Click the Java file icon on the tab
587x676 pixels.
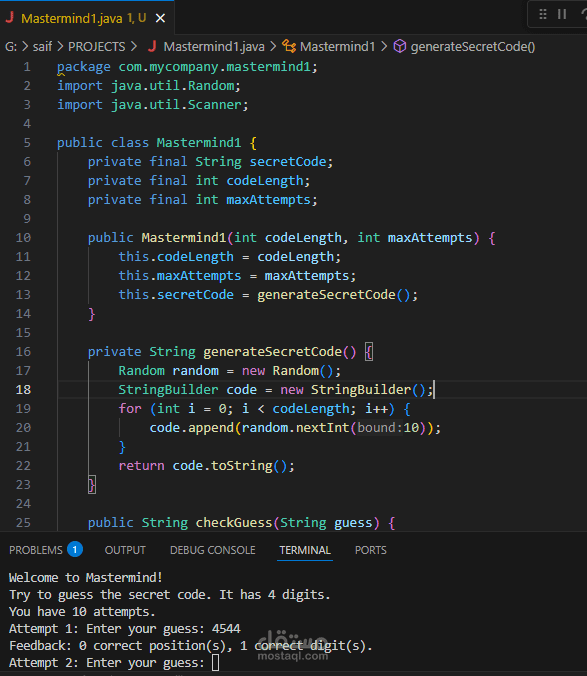(9, 18)
